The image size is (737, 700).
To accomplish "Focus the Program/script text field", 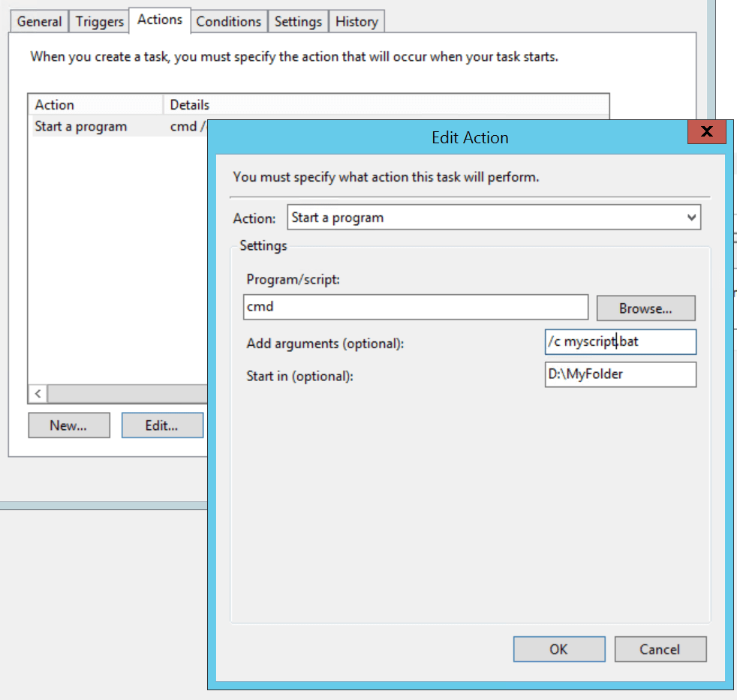I will 415,307.
